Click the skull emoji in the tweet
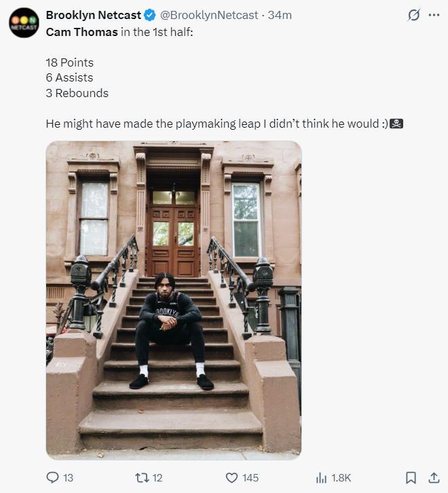Screen dimensions: 448x493 (397, 124)
